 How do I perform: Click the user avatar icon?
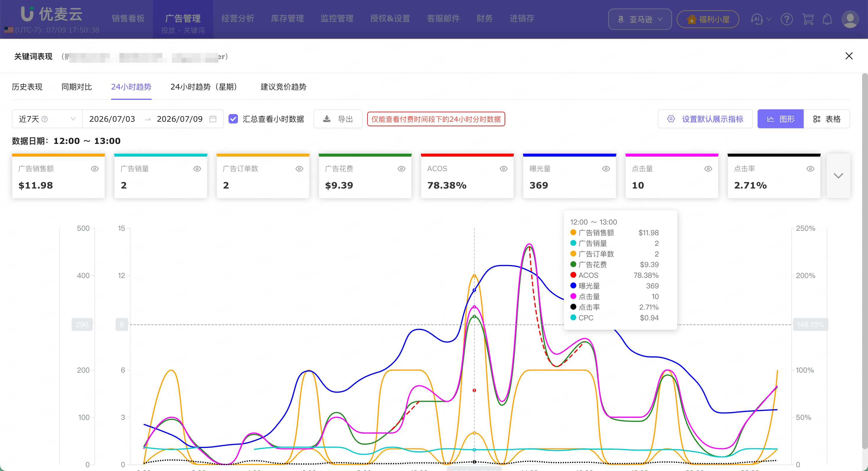(x=850, y=19)
